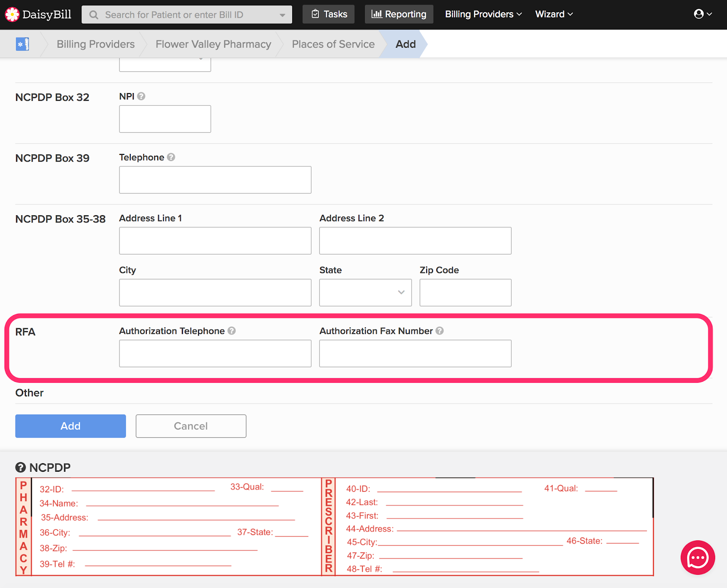Go to Places of Service breadcrumb
The width and height of the screenshot is (727, 588).
point(333,44)
